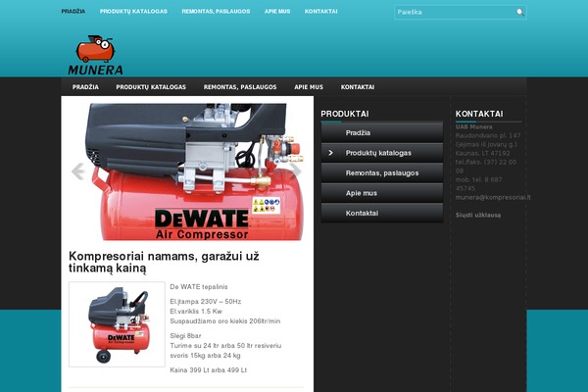
Task: Click the Munera compressor logo
Action: point(96,55)
